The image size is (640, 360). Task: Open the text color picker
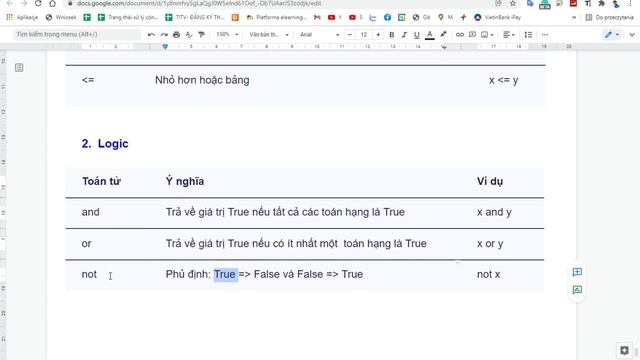(429, 35)
